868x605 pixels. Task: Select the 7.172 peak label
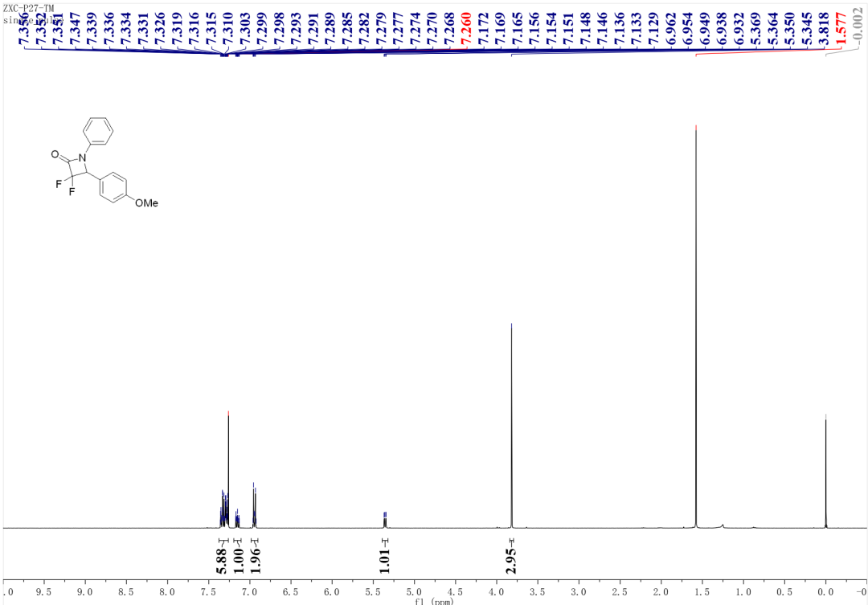click(x=484, y=29)
